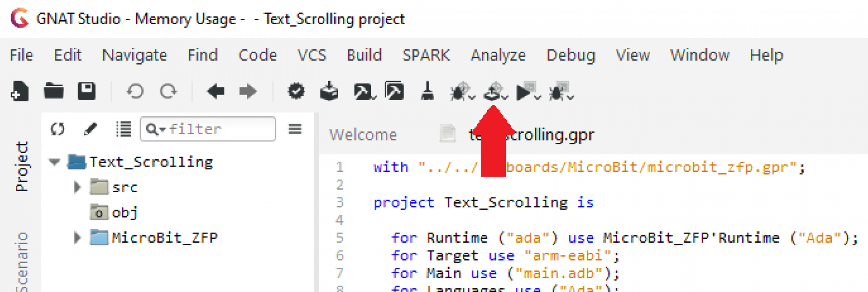The height and width of the screenshot is (292, 868).
Task: Open the File menu
Action: tap(21, 55)
